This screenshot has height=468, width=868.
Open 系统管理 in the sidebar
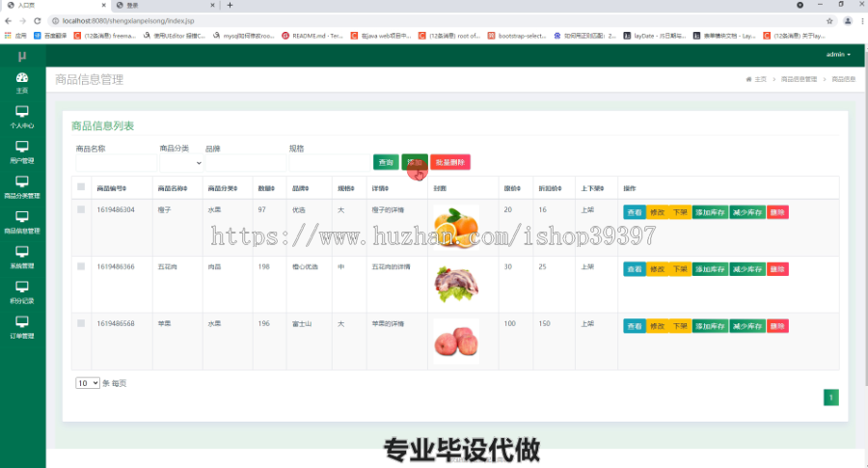point(22,258)
